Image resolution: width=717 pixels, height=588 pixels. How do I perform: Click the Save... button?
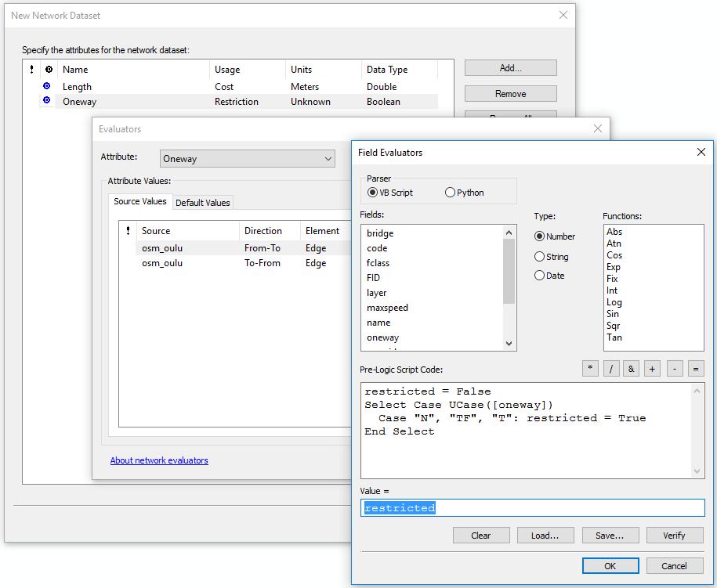[x=610, y=536]
